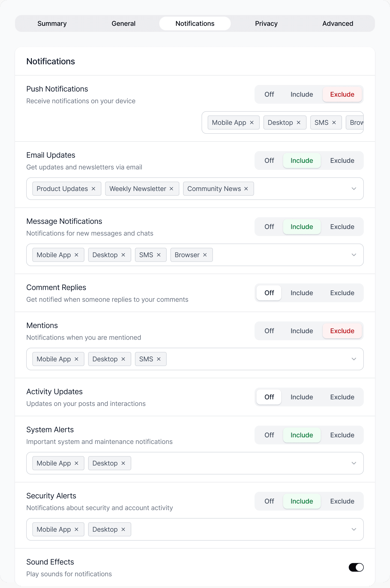390x588 pixels.
Task: Set Email Updates to Off
Action: [x=269, y=161]
